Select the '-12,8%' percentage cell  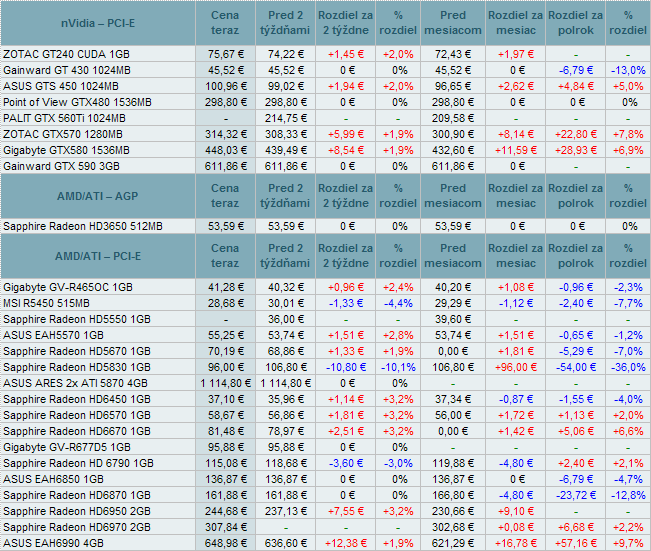click(x=628, y=495)
